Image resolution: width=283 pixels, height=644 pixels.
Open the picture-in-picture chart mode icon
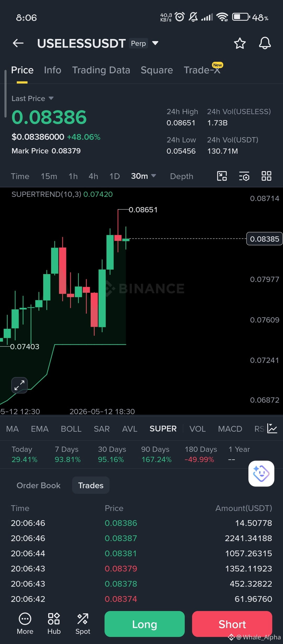pyautogui.click(x=222, y=176)
